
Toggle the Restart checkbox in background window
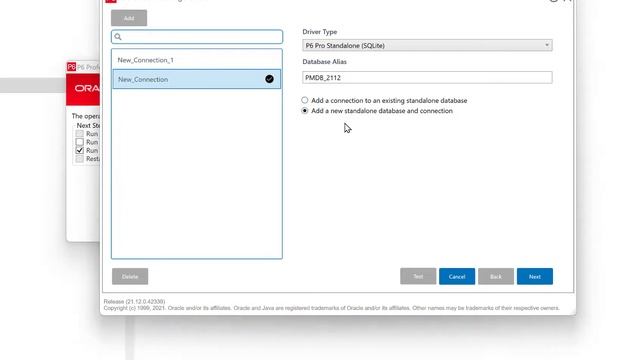(80, 159)
